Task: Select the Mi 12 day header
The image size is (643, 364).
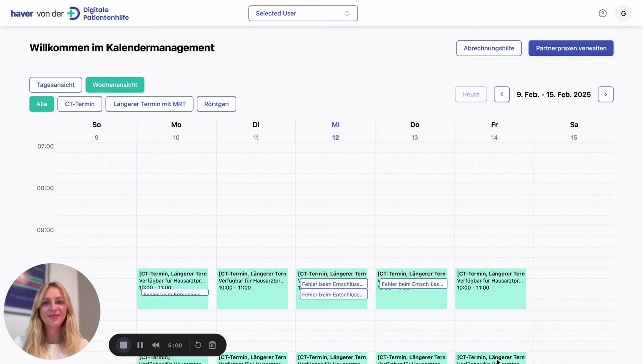Action: [x=336, y=131]
